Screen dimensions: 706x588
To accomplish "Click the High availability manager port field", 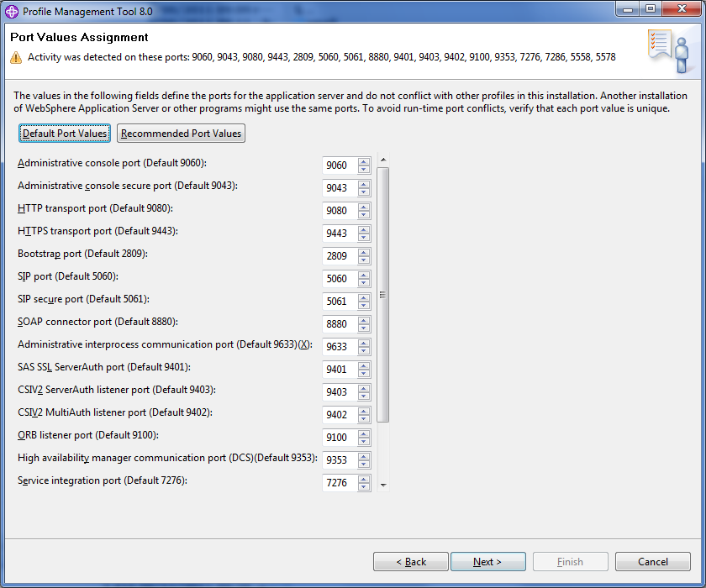I will pos(340,460).
